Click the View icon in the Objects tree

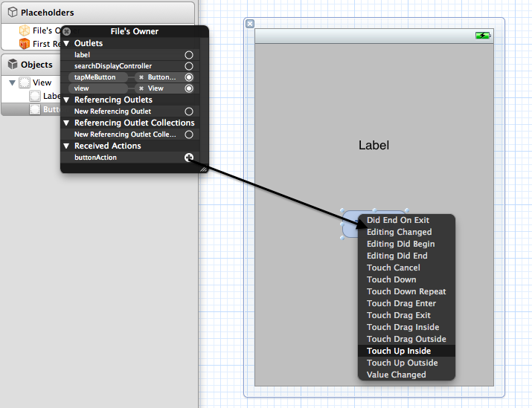click(25, 82)
